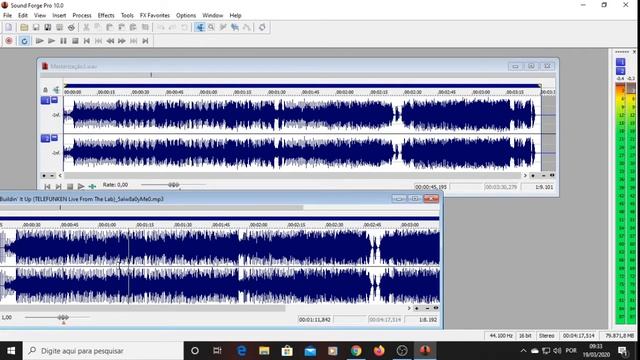
Task: Click the Save icon in the toolbar
Action: coord(36,27)
